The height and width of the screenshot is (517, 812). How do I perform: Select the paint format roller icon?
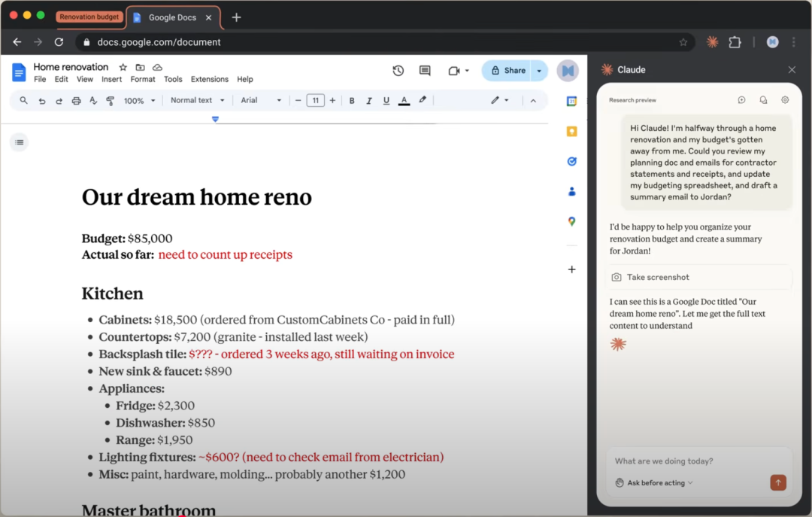(111, 101)
